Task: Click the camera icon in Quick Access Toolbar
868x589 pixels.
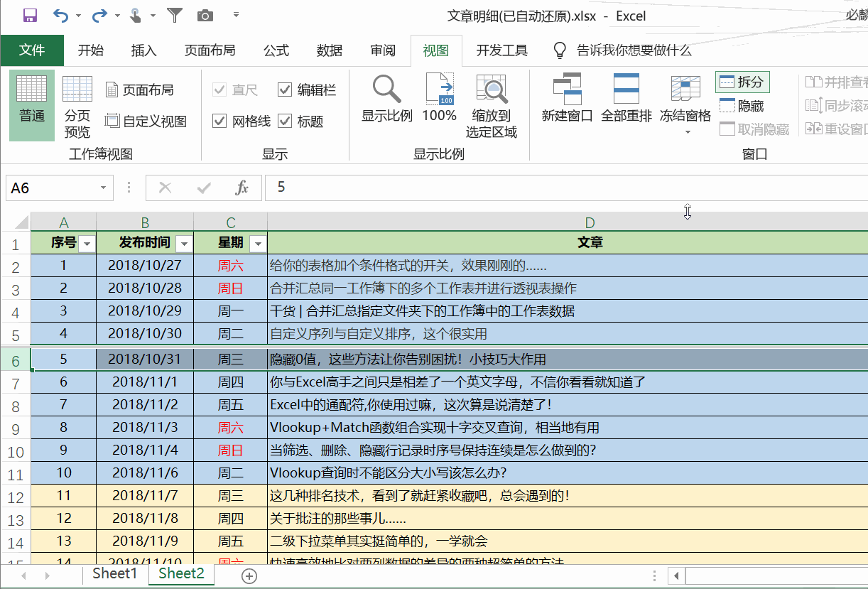Action: (x=205, y=16)
